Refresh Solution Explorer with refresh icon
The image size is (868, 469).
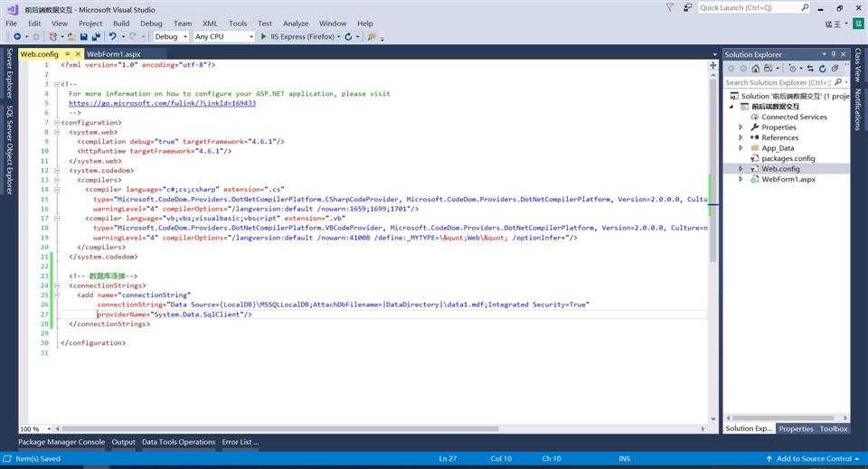point(823,69)
